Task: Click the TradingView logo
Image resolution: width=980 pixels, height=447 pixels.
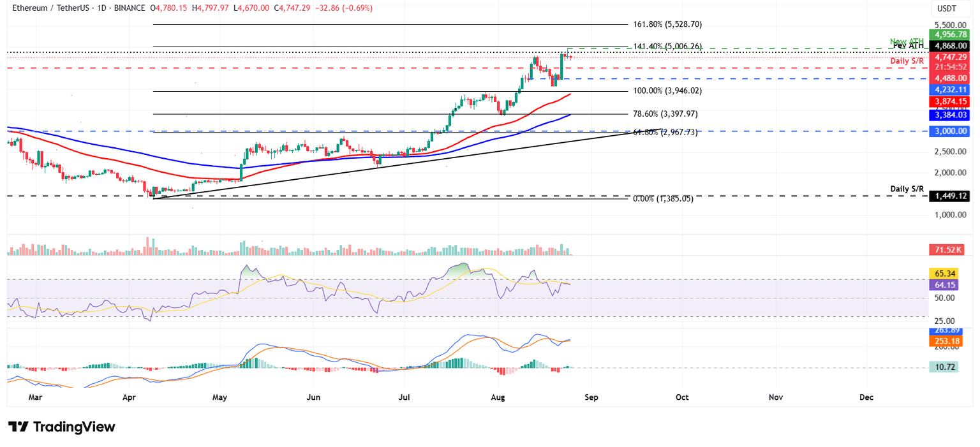Action: point(61,427)
